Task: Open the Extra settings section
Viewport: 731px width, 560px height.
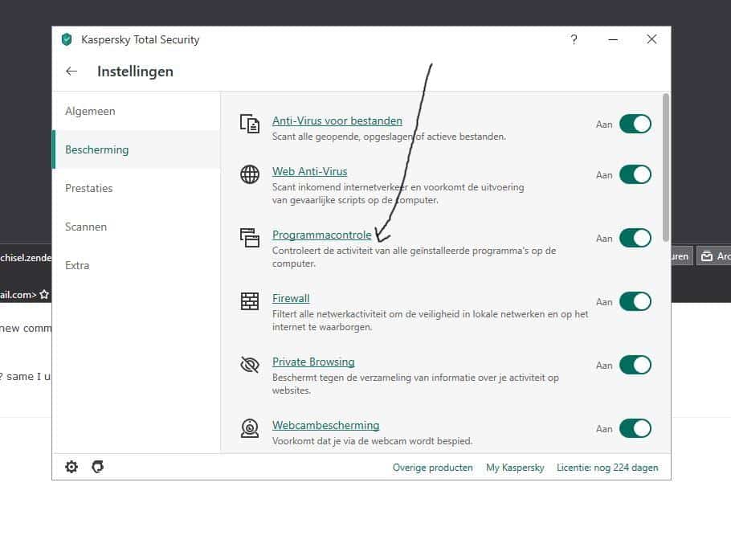Action: click(x=137, y=265)
